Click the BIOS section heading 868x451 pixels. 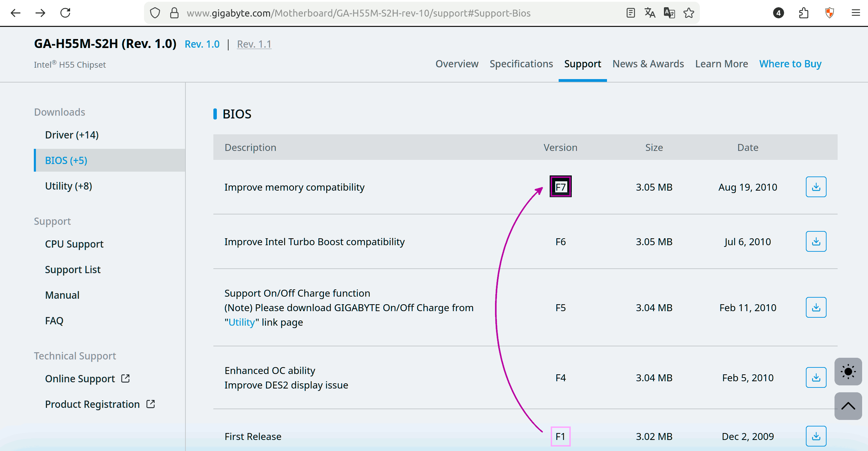(237, 114)
